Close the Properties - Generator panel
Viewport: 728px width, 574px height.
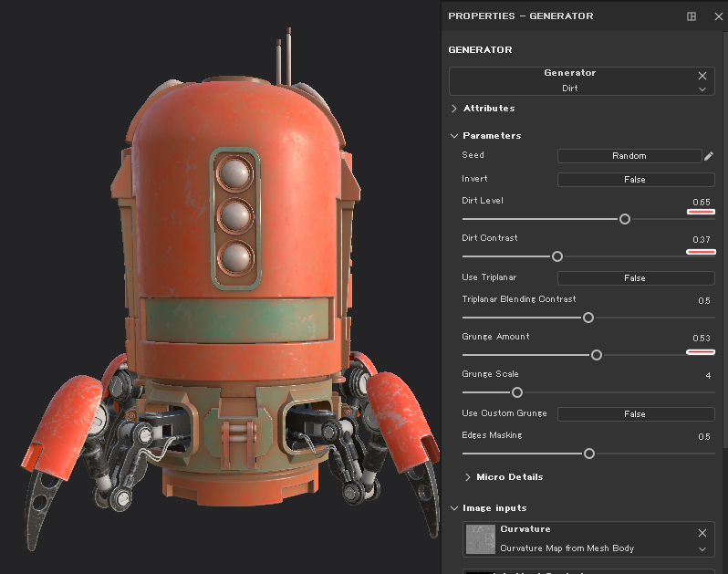click(718, 16)
